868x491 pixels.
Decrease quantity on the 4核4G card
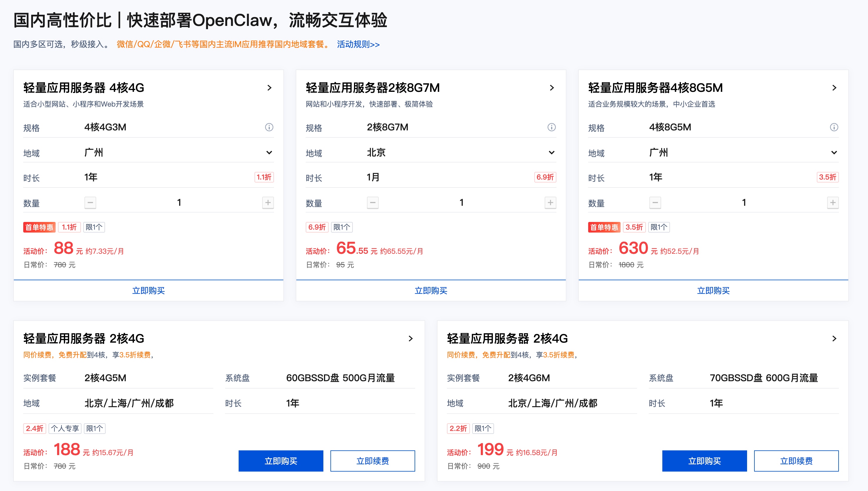point(90,203)
